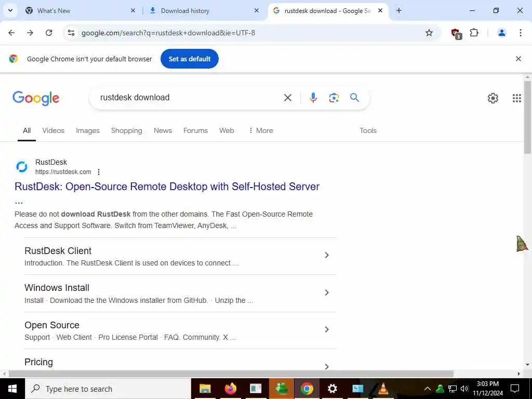Expand chevron beside Windows Install

pyautogui.click(x=327, y=292)
